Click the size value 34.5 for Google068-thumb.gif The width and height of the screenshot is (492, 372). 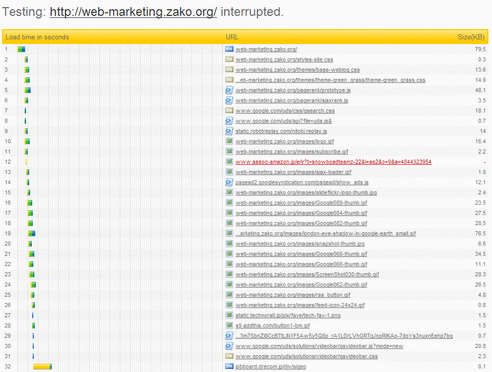[480, 254]
